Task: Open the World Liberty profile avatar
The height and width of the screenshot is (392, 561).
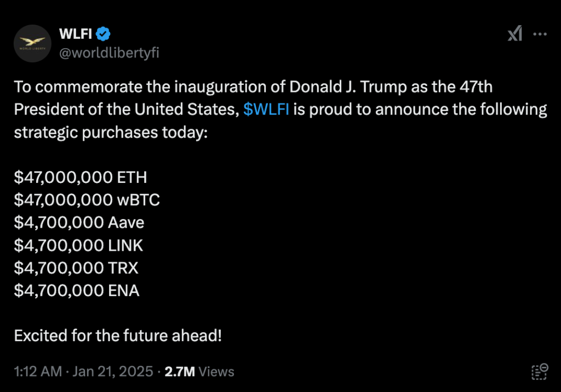Action: tap(33, 43)
